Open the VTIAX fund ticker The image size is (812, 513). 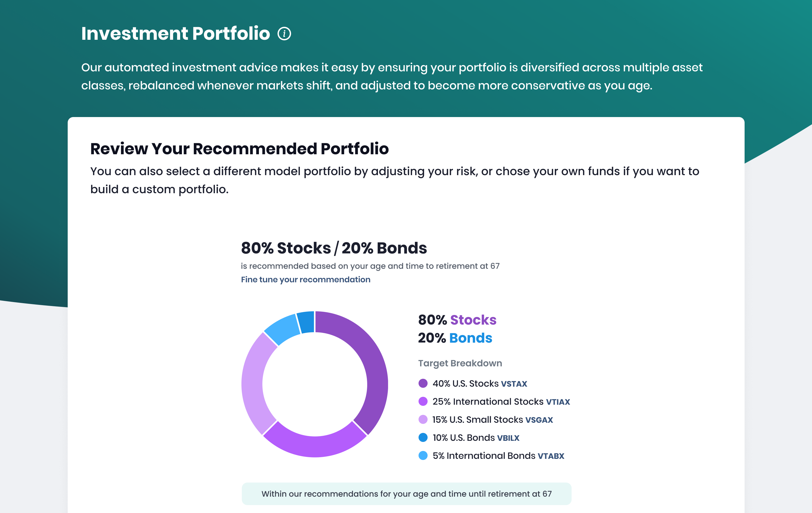[558, 402]
